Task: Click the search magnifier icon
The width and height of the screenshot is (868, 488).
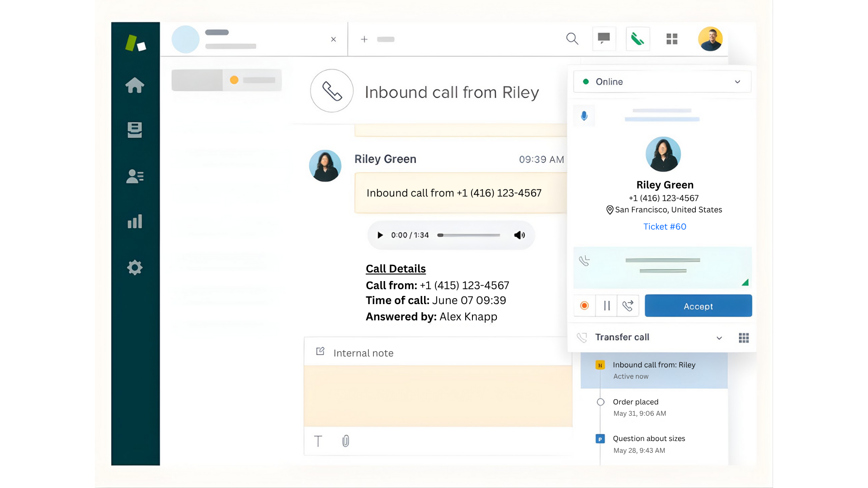Action: 572,39
